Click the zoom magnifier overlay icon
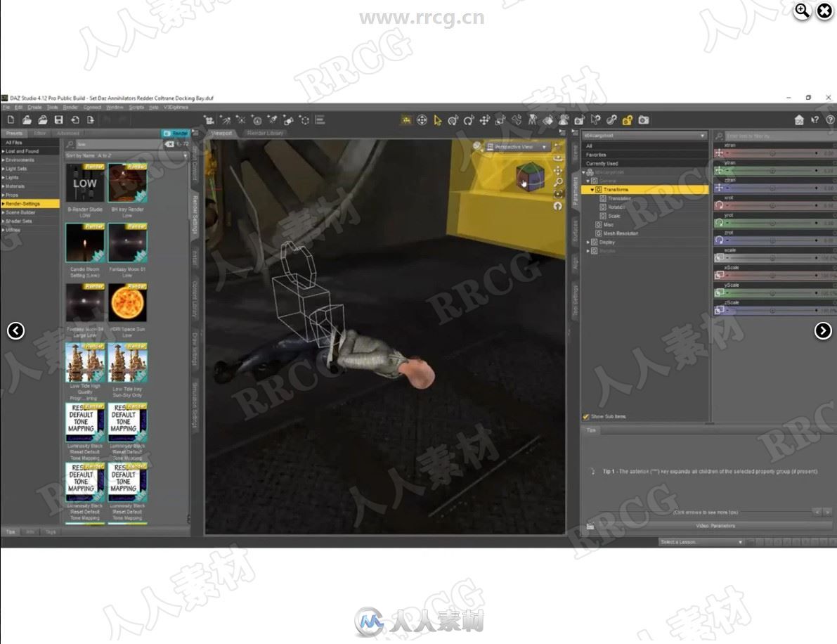 802,11
